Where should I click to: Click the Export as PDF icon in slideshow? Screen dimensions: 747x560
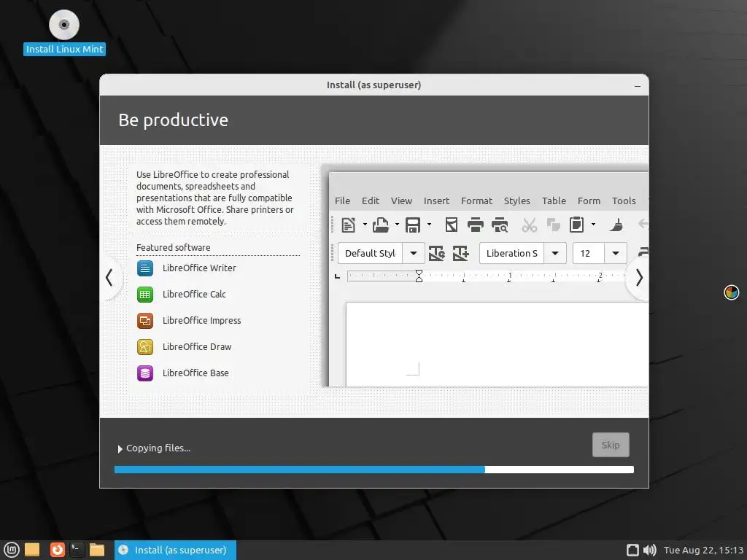point(451,225)
